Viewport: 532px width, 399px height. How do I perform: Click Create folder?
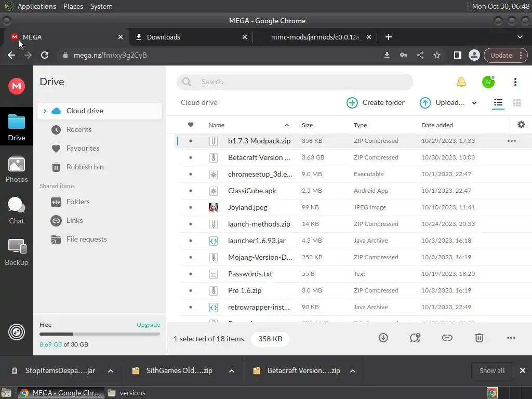coord(375,102)
